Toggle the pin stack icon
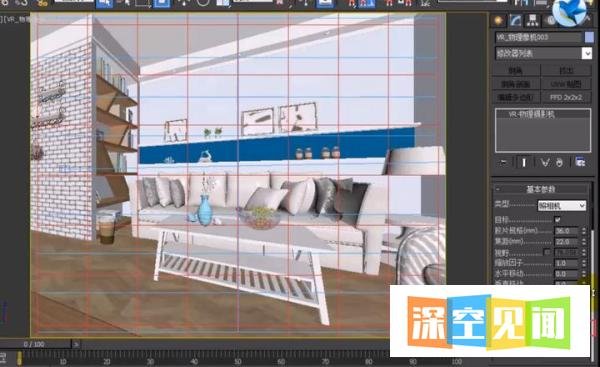The width and height of the screenshot is (600, 367). [504, 163]
